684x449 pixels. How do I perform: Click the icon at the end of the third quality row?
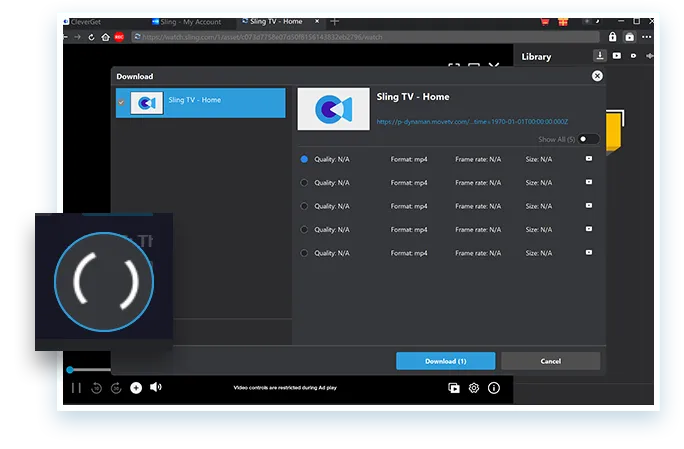tap(589, 206)
